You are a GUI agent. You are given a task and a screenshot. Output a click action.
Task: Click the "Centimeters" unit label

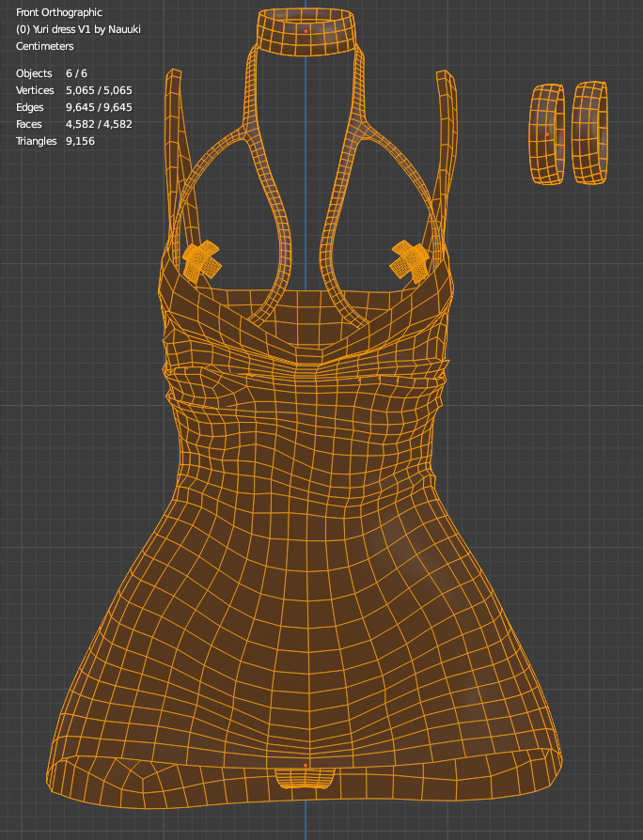click(45, 46)
